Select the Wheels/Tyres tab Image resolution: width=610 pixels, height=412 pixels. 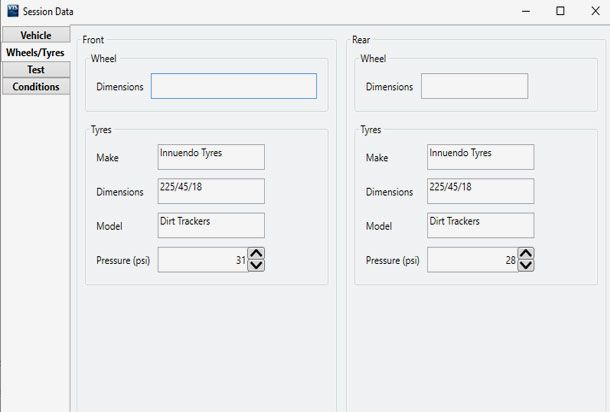(x=36, y=52)
